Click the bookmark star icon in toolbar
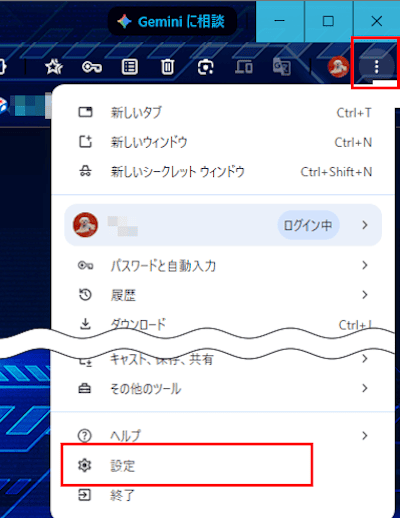 pos(54,67)
